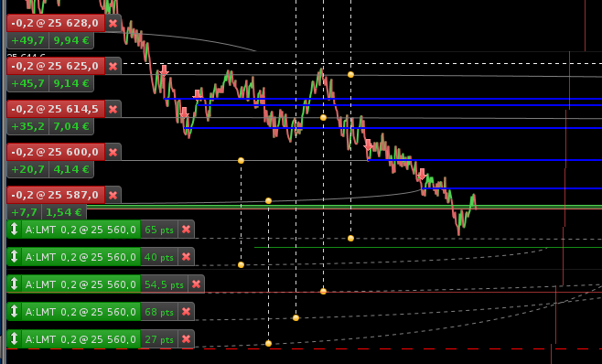Click the 4,14 € profit value

pos(71,170)
